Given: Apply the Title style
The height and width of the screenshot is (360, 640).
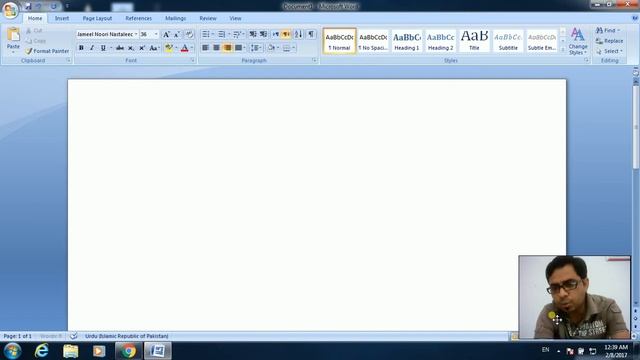Looking at the screenshot, I should (474, 41).
